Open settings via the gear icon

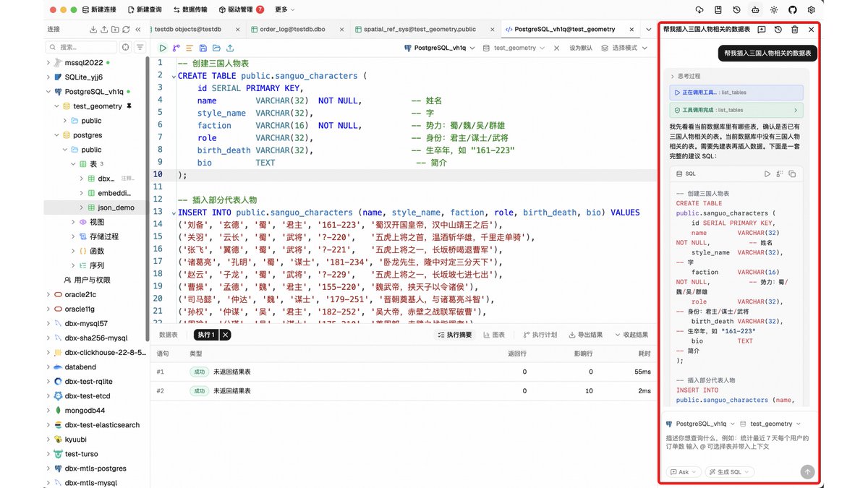click(812, 9)
